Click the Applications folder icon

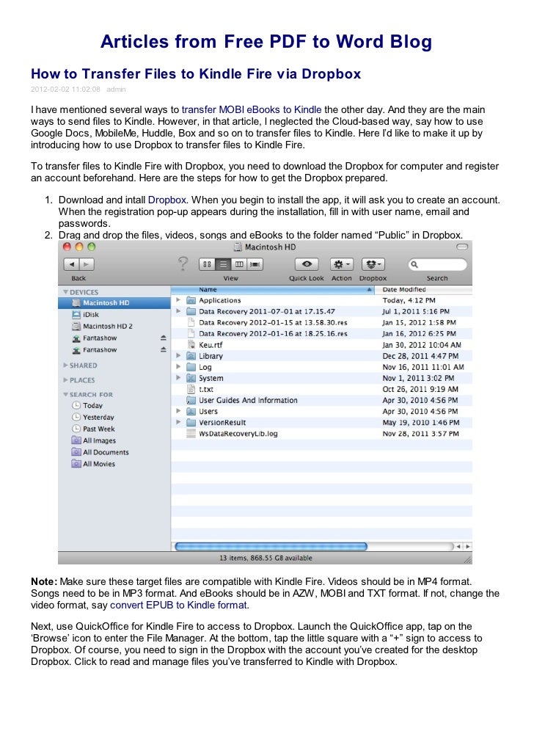click(x=191, y=300)
